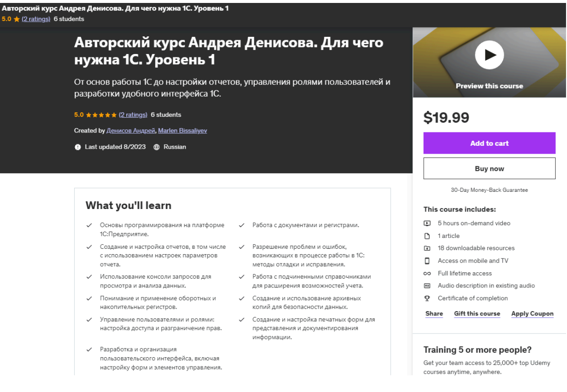Open instructor Marlen Bissaliyev profile link

point(182,131)
